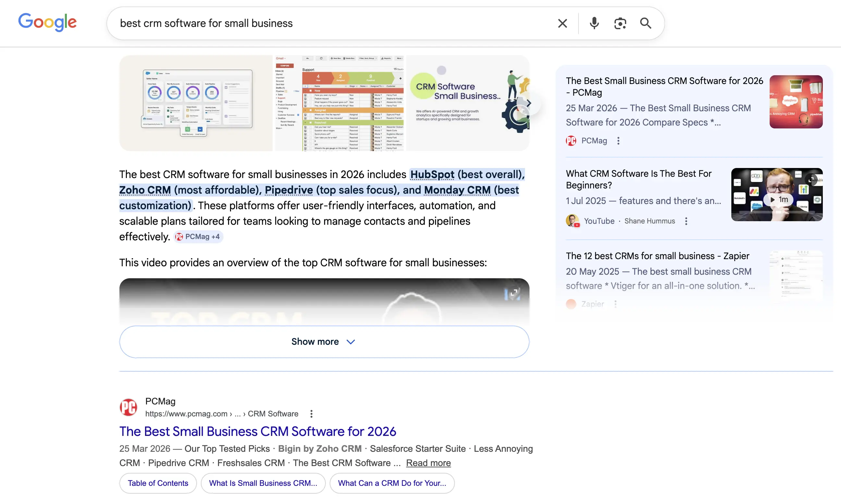
Task: Open the PCMag source card red thumbnail
Action: coord(796,102)
